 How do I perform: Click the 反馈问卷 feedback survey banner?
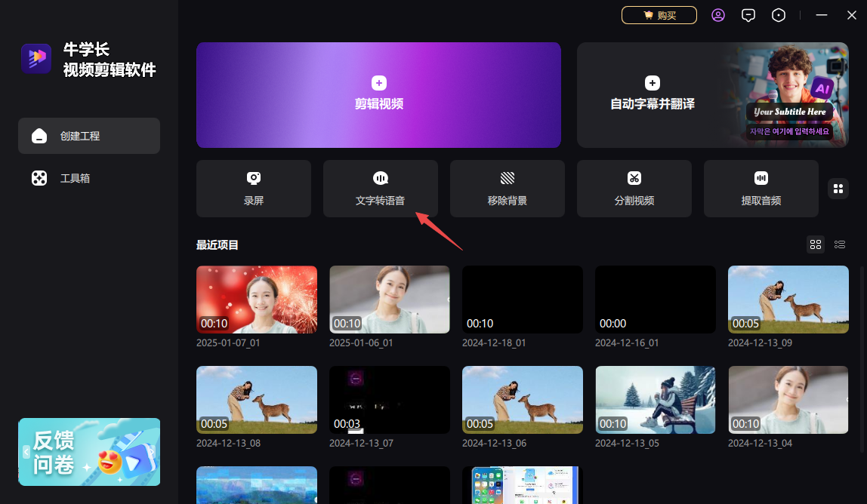click(89, 452)
